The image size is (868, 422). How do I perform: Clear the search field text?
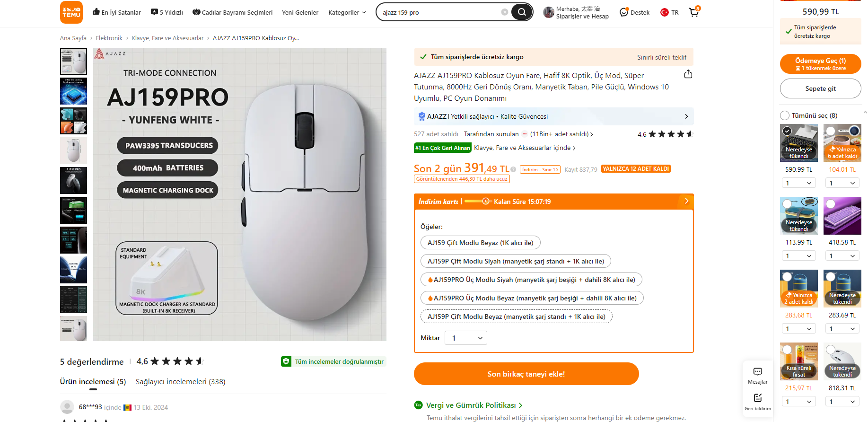click(x=505, y=12)
